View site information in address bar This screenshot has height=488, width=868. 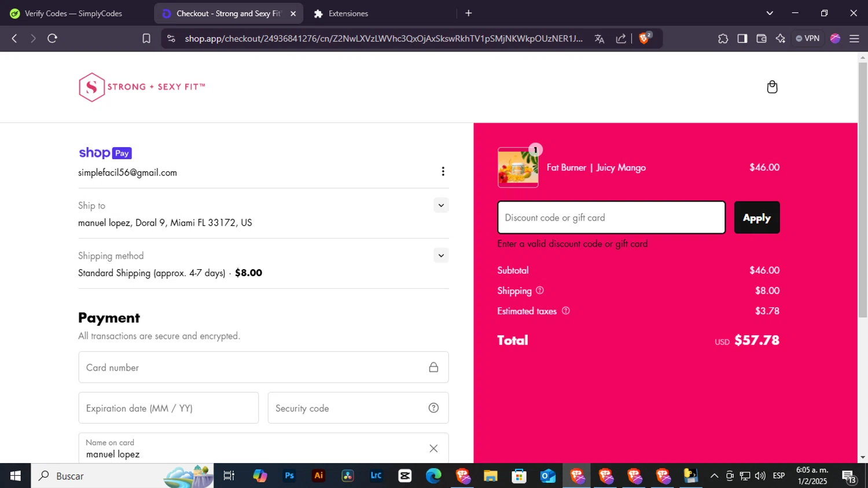(x=171, y=39)
